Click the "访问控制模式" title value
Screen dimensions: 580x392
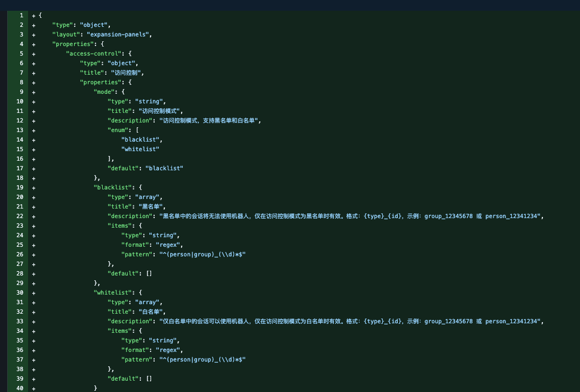(160, 111)
